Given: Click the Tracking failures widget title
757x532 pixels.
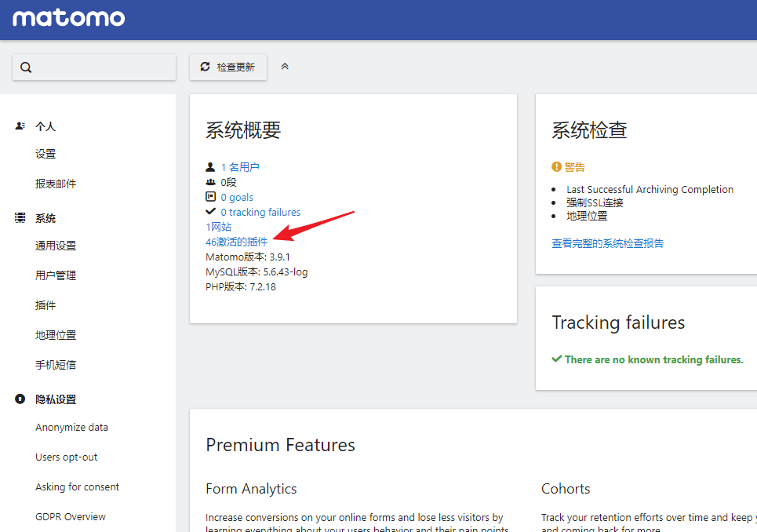Looking at the screenshot, I should point(618,322).
